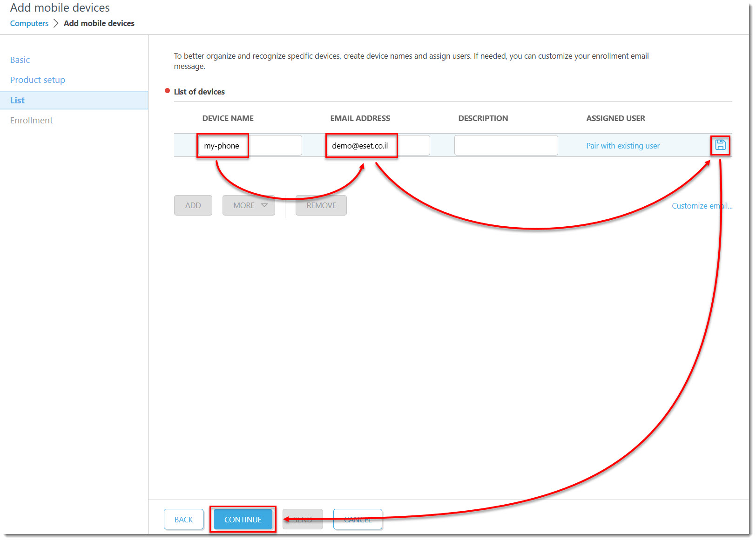Click the DESCRIPTION column header

pyautogui.click(x=483, y=118)
